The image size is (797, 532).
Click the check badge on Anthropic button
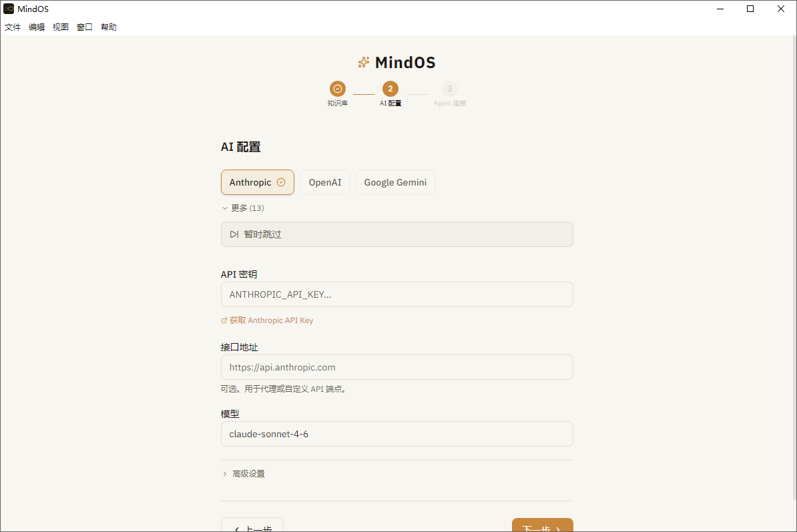[281, 182]
